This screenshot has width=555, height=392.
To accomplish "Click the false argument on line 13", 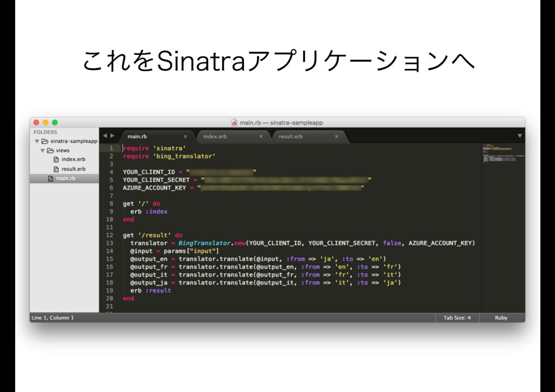I will [392, 243].
